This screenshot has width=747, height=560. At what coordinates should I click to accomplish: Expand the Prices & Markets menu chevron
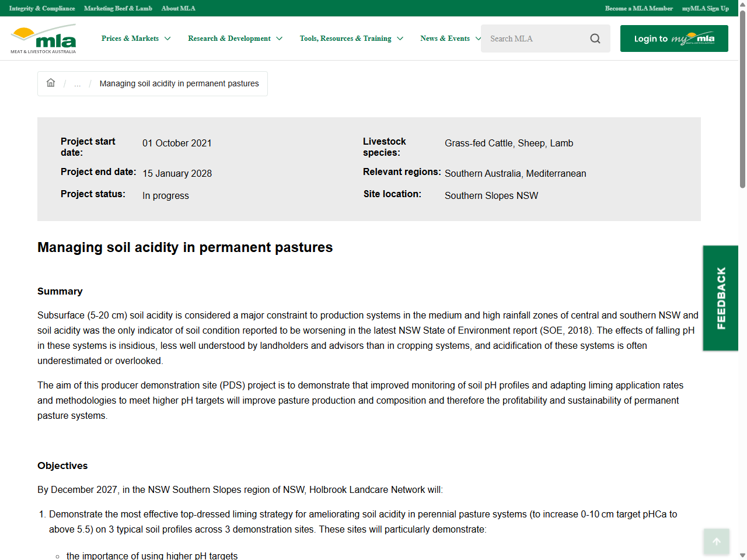pos(167,38)
